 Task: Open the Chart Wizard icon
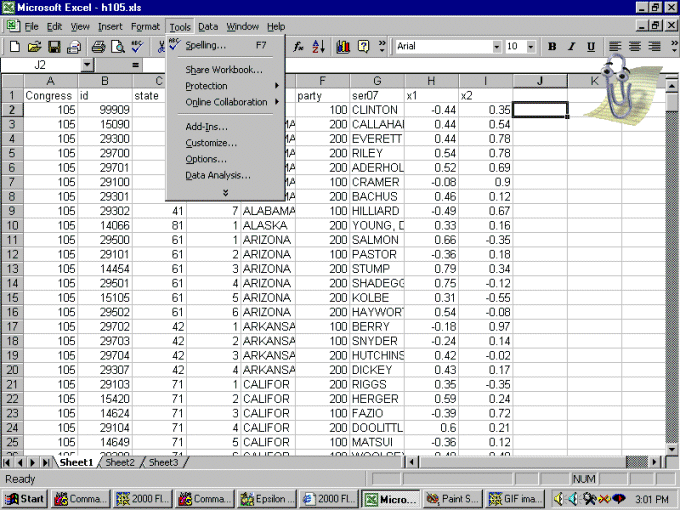(343, 46)
